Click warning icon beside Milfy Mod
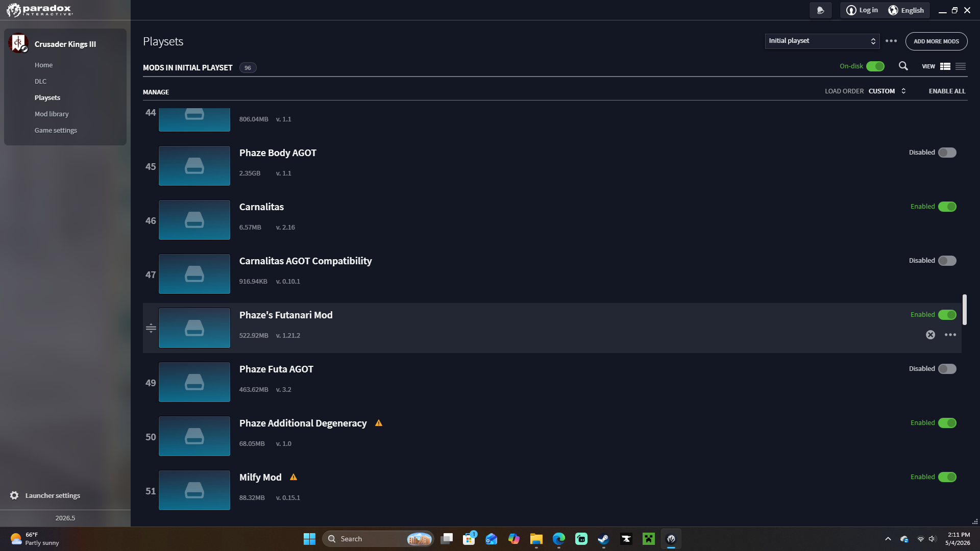This screenshot has height=551, width=980. (x=293, y=477)
